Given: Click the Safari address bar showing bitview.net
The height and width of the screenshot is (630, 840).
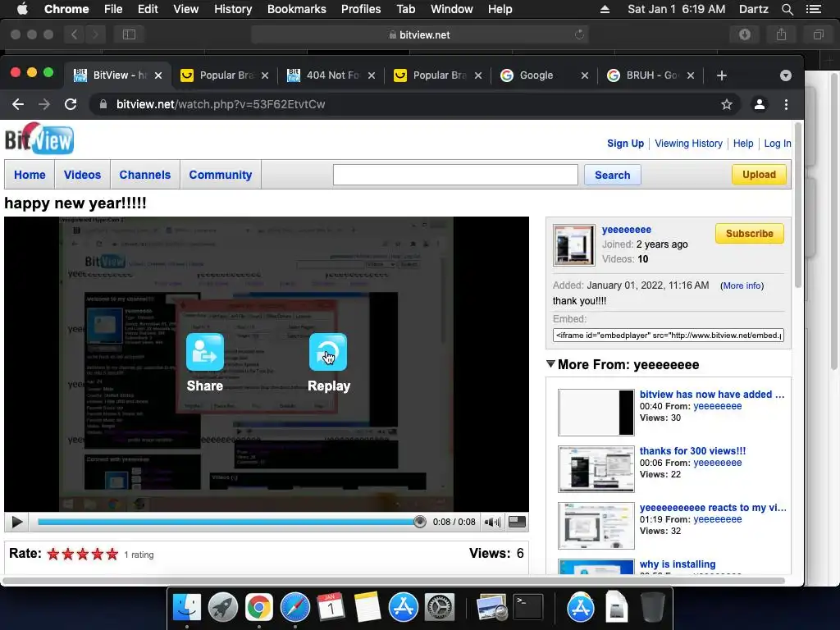Looking at the screenshot, I should click(419, 34).
